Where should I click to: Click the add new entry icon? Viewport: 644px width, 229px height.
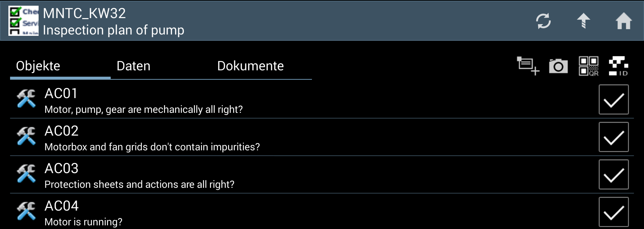click(528, 66)
